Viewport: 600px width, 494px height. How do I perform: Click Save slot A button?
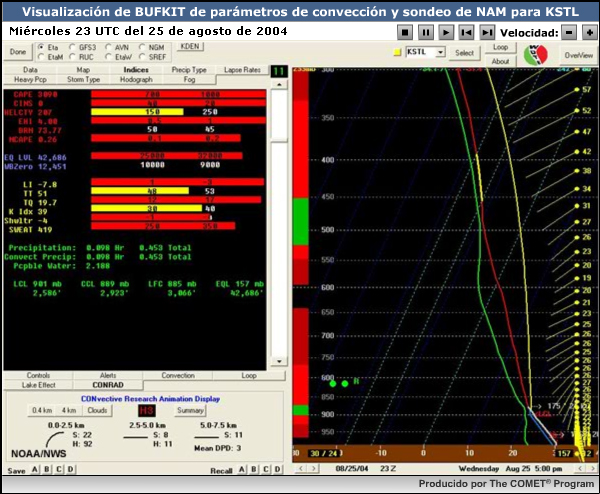click(35, 469)
